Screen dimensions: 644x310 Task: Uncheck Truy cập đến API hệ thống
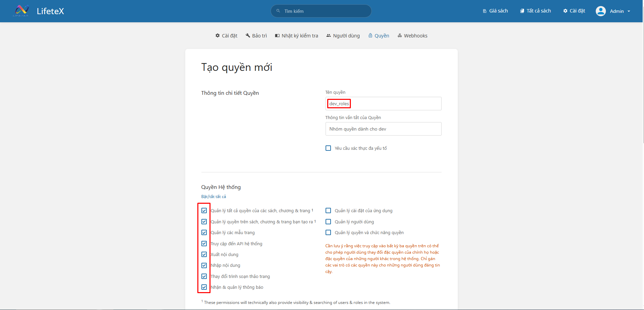click(204, 244)
